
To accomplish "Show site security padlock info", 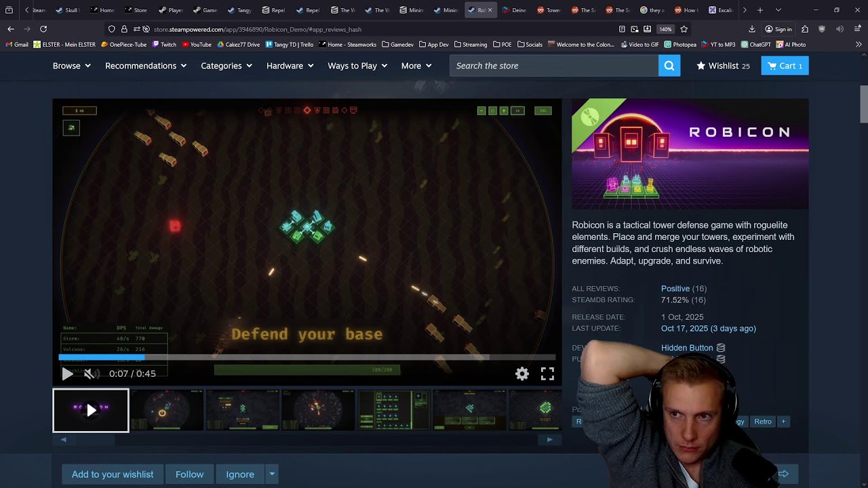I will 124,29.
